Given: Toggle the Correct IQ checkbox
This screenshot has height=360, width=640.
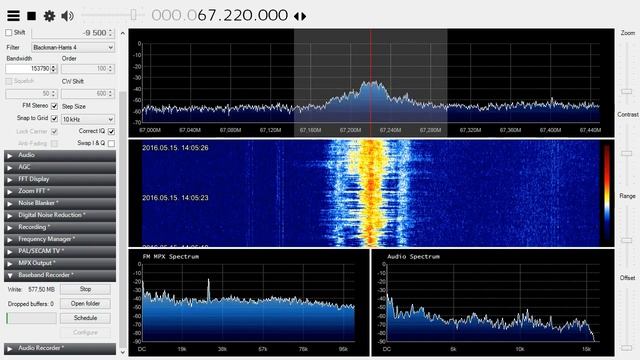Looking at the screenshot, I should 111,131.
